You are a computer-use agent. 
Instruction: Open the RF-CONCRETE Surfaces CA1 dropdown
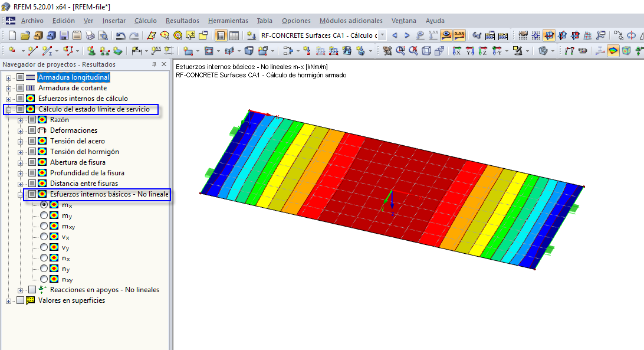382,35
